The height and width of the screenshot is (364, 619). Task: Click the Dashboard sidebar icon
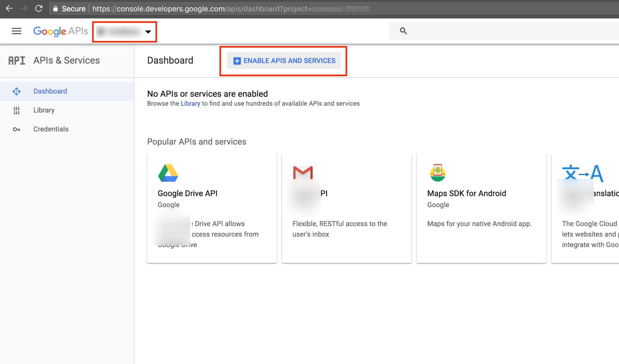pos(16,91)
